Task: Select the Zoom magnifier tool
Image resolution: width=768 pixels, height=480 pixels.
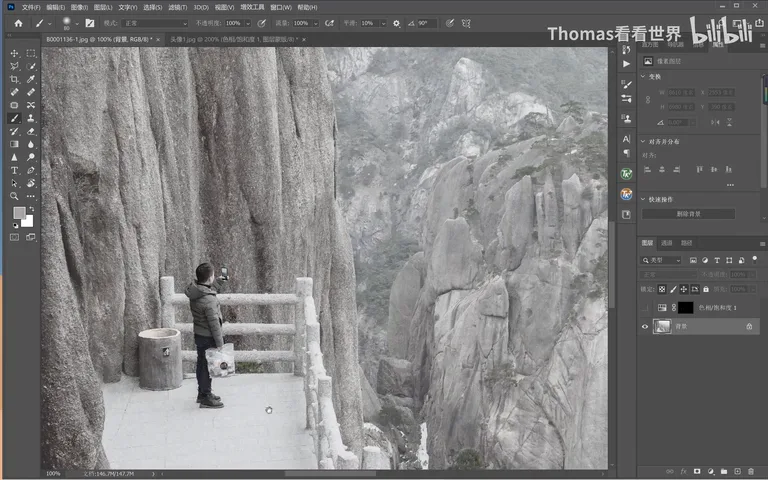Action: 14,196
